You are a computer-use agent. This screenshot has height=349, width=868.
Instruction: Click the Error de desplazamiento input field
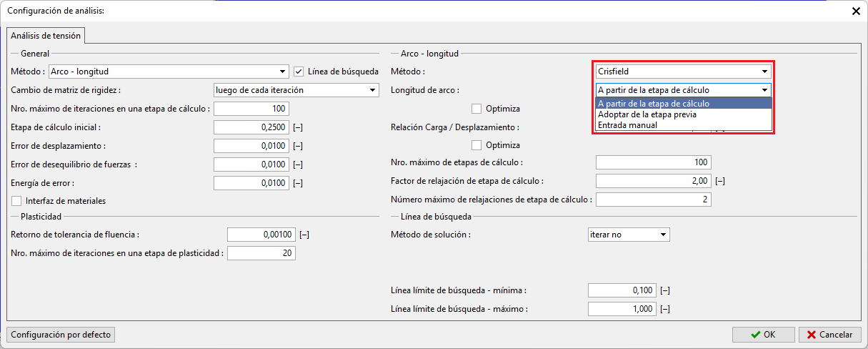click(251, 146)
